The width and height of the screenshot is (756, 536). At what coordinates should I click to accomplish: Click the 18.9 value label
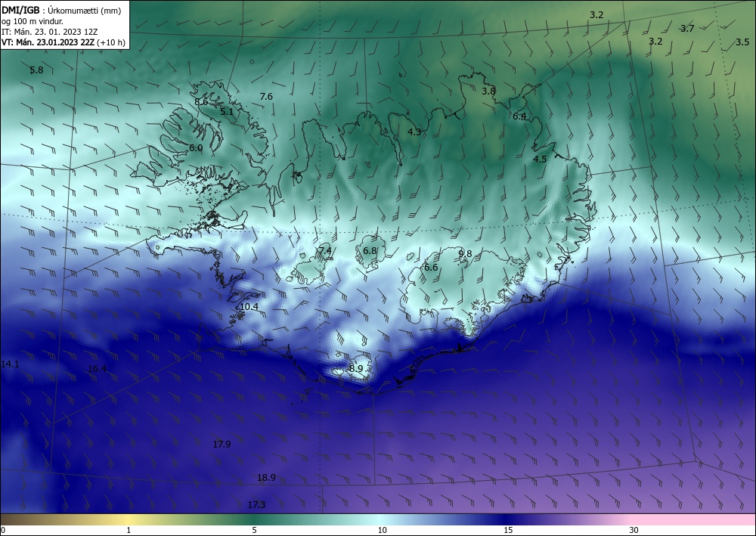pos(266,478)
